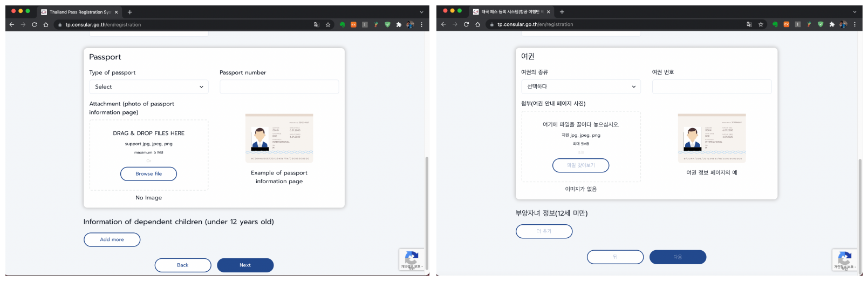Screen dimensions: 868x281
Task: Open home page in right Korean window
Action: pos(478,24)
